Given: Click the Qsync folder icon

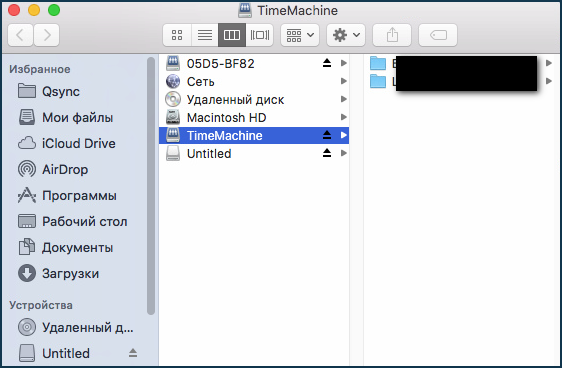Looking at the screenshot, I should [x=27, y=91].
